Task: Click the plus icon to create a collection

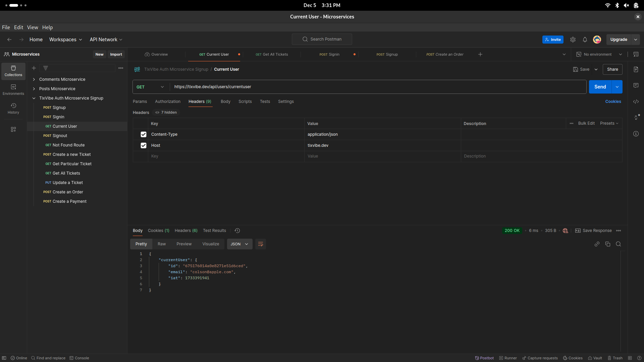Action: pyautogui.click(x=34, y=68)
